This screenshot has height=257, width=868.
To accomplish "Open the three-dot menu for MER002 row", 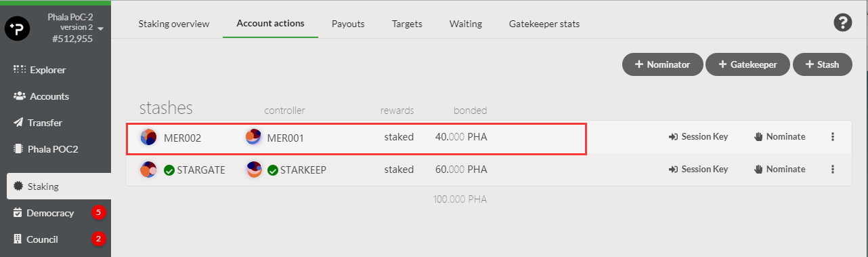I will point(833,137).
